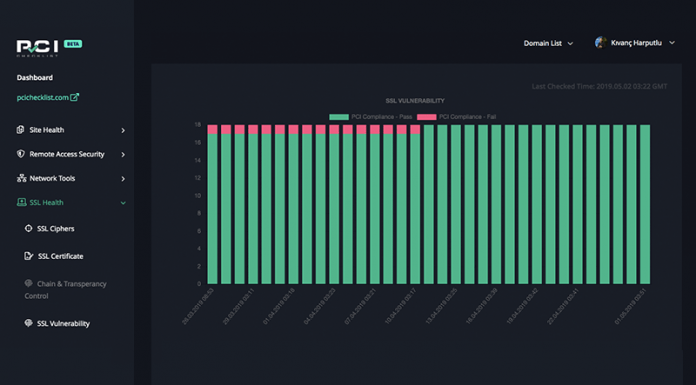Viewport: 696px width, 385px height.
Task: Open the Dashboard menu item
Action: click(35, 77)
